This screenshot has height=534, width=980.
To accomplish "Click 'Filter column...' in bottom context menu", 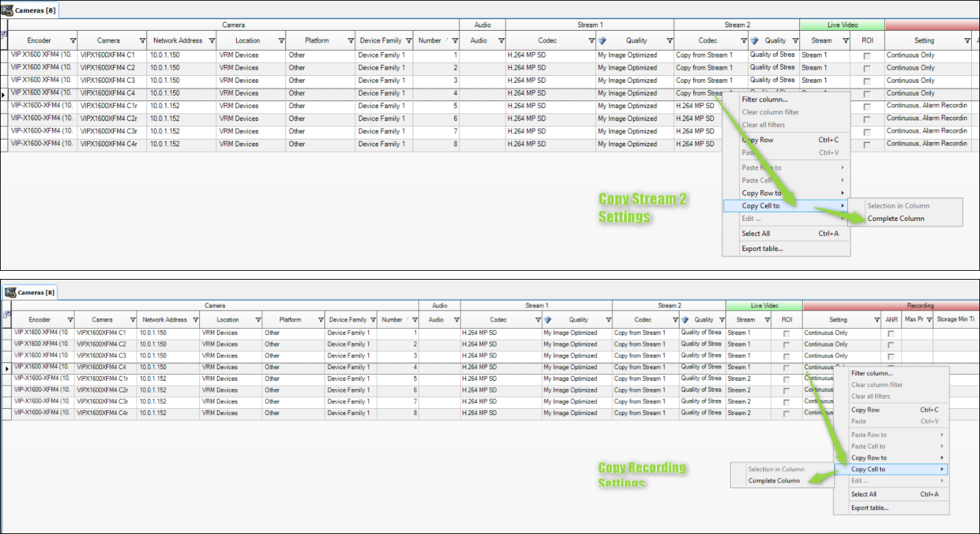I will coord(872,373).
